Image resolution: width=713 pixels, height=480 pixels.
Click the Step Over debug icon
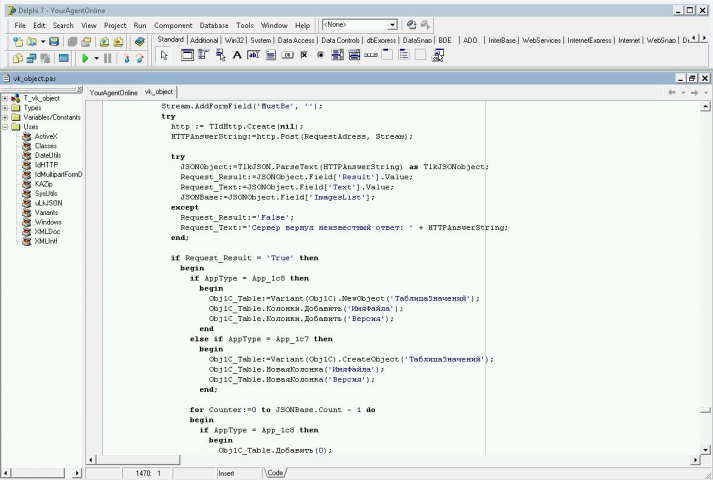tap(139, 58)
